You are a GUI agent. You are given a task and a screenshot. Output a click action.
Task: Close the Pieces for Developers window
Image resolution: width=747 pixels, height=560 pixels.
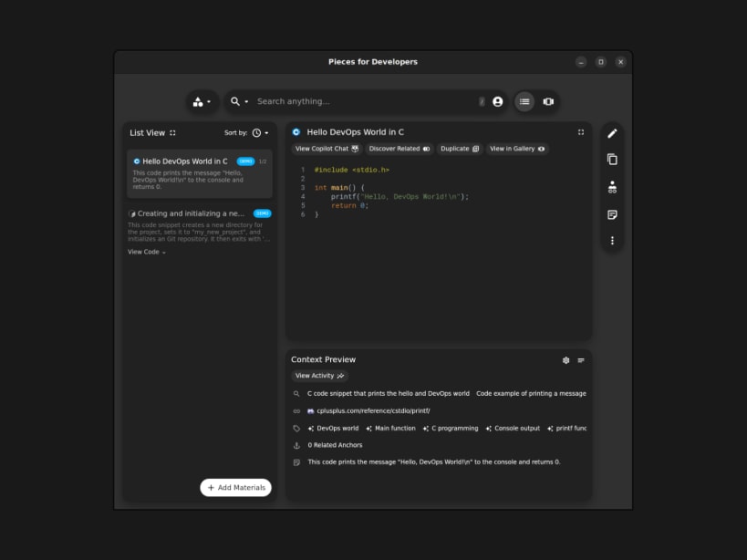(620, 62)
